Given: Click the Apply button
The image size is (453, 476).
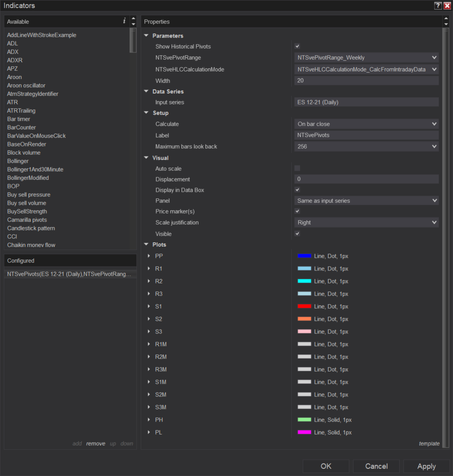Looking at the screenshot, I should pyautogui.click(x=427, y=466).
